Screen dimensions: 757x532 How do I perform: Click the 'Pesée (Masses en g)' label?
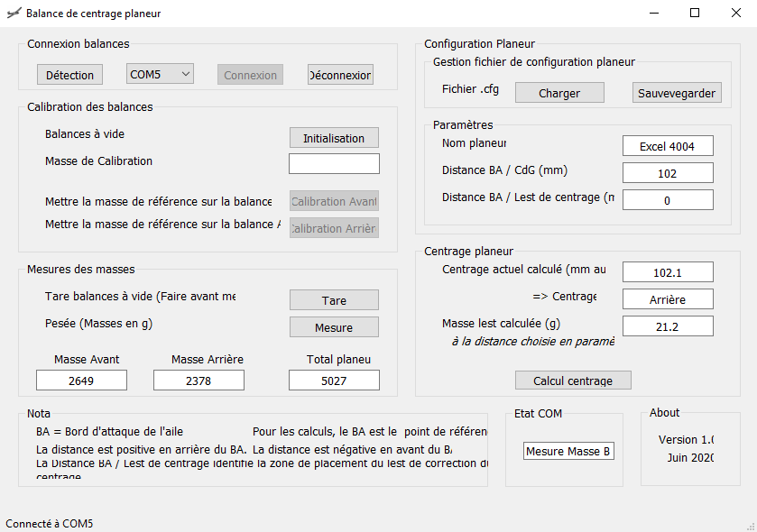point(98,323)
